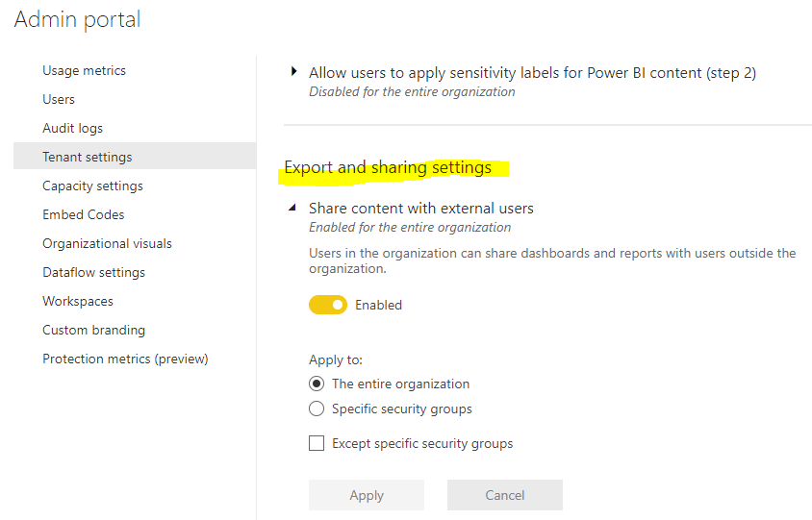
Task: Open Audit logs section
Action: pyautogui.click(x=72, y=128)
